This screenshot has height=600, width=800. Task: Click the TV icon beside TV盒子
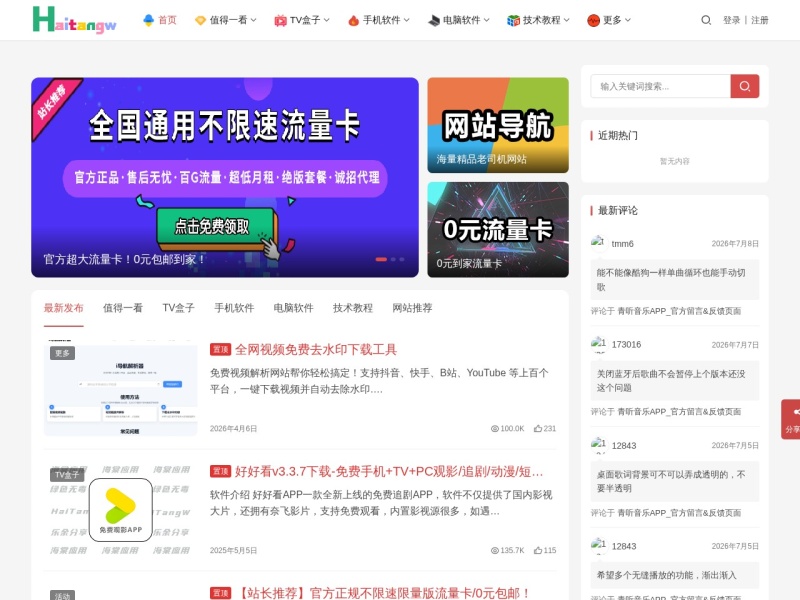(x=280, y=20)
